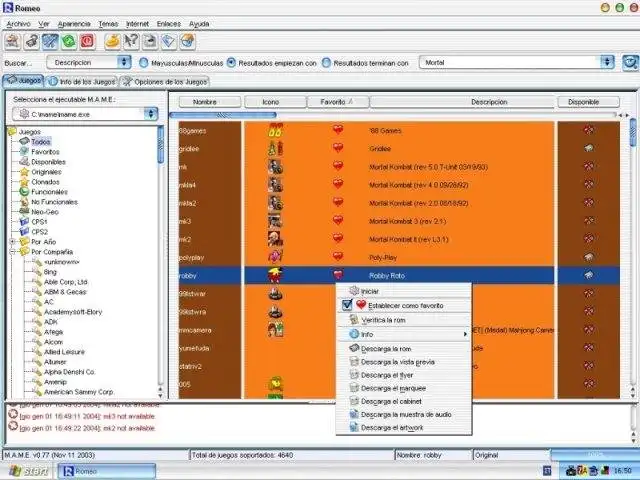Click the tree panel vertical scrollbar thumb

(160, 144)
